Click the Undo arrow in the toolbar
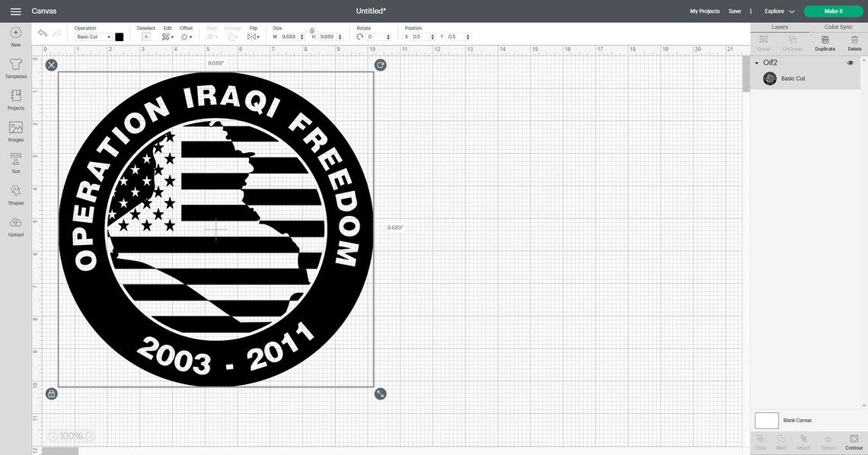The image size is (868, 455). pyautogui.click(x=42, y=33)
